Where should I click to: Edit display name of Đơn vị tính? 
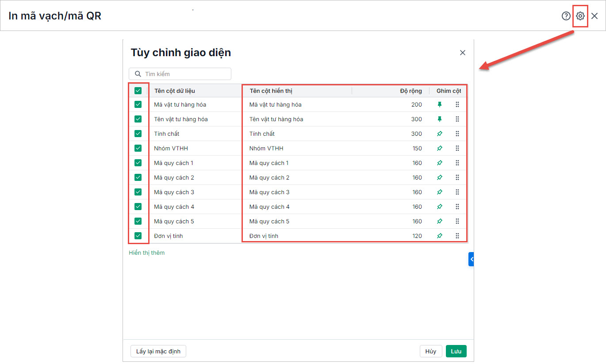click(x=264, y=236)
